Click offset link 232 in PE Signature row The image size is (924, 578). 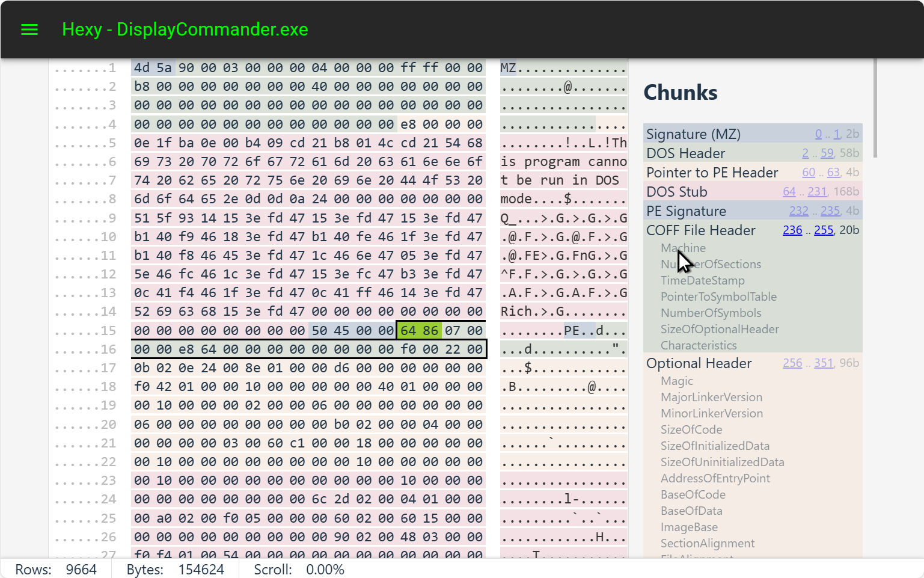[x=799, y=211]
